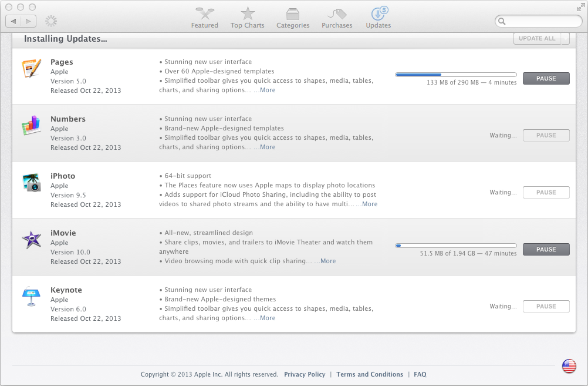Viewport: 588px width, 386px height.
Task: Click the Update All button
Action: [537, 38]
